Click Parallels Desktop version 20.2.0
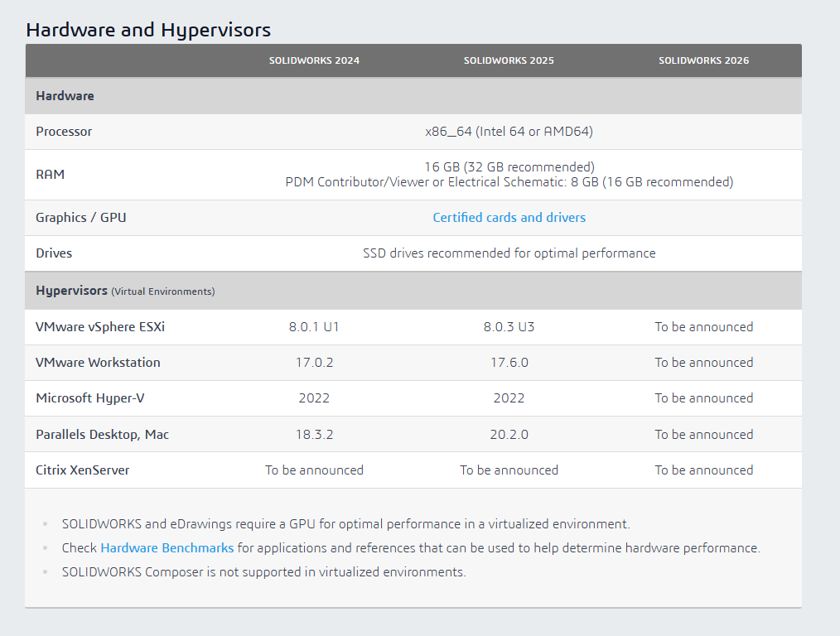The image size is (840, 636). tap(509, 433)
